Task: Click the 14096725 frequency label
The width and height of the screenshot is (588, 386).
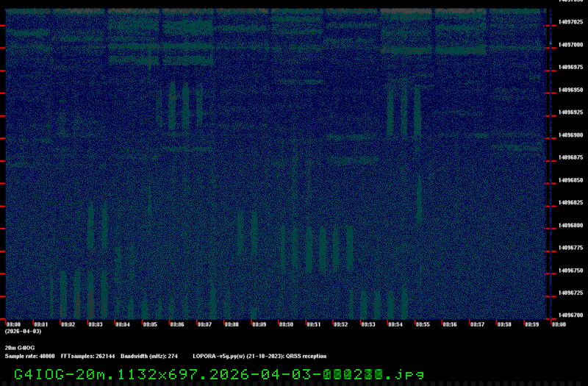Action: (570, 293)
